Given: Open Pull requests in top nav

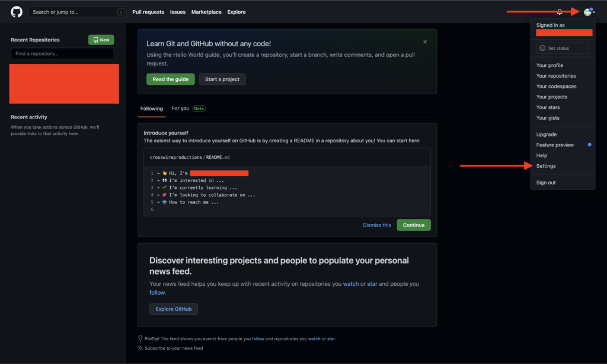Looking at the screenshot, I should [148, 12].
